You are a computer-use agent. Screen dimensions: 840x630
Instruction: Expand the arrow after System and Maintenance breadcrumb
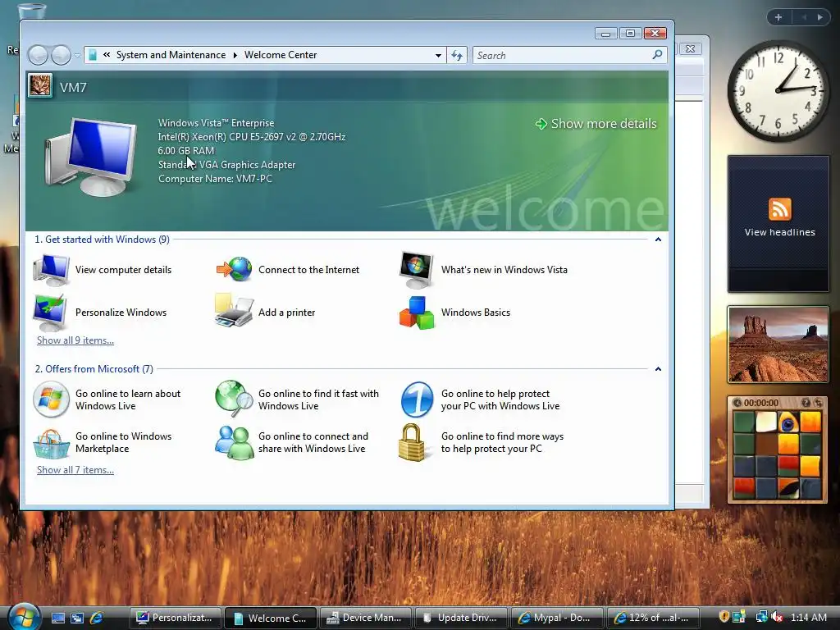(235, 55)
